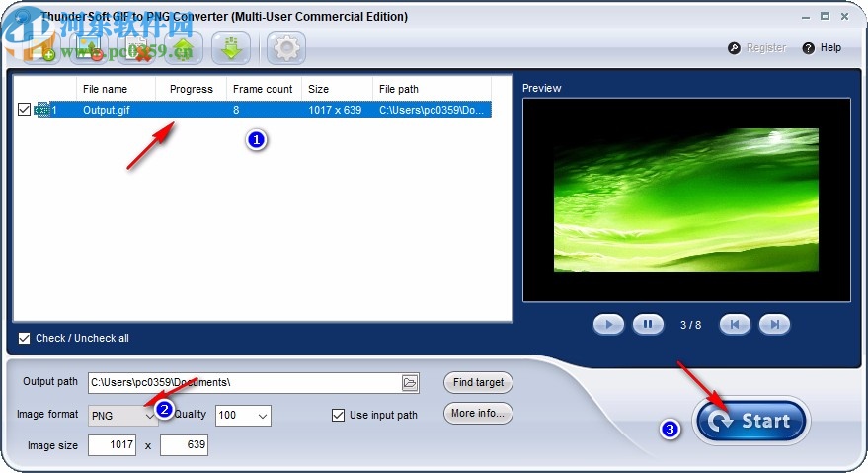Image resolution: width=868 pixels, height=473 pixels.
Task: Uncheck the Output.gif row checkbox
Action: [x=24, y=109]
